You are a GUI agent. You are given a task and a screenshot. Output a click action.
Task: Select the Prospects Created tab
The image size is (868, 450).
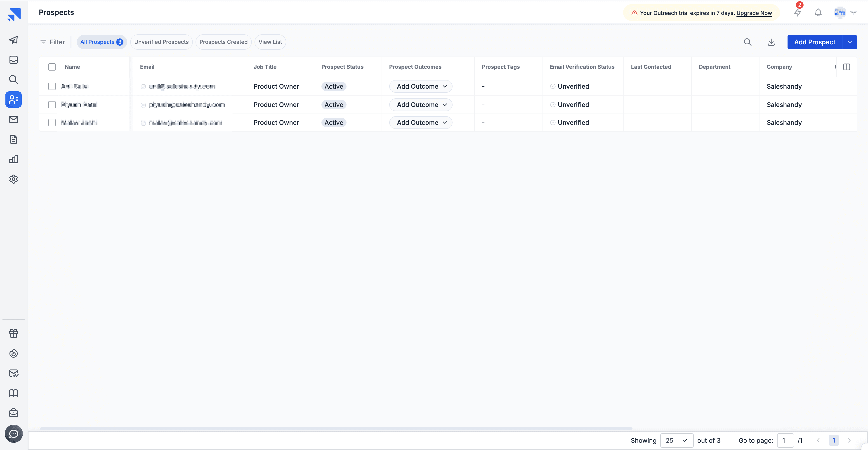click(x=223, y=42)
